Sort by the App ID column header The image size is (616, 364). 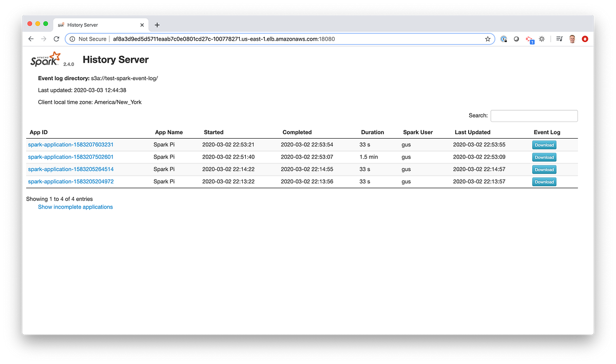click(38, 132)
